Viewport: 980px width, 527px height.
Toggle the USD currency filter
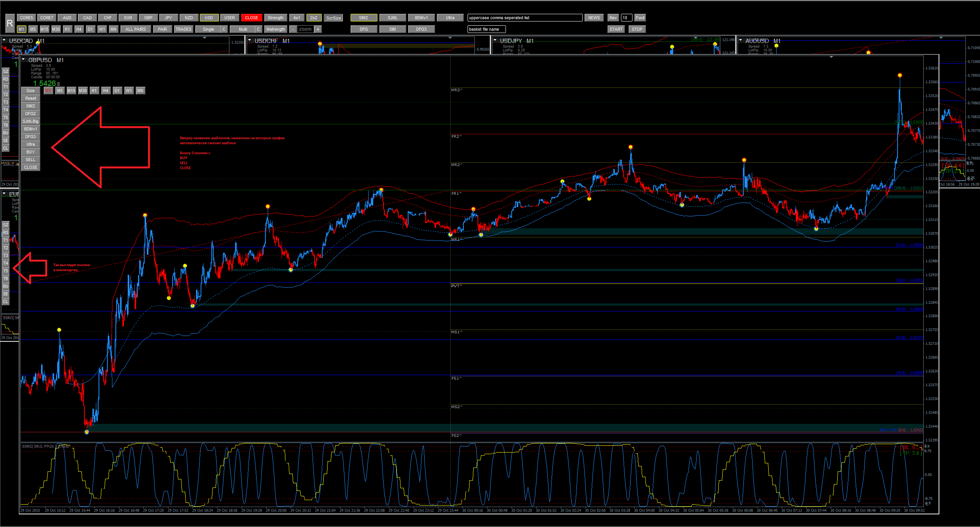[209, 18]
